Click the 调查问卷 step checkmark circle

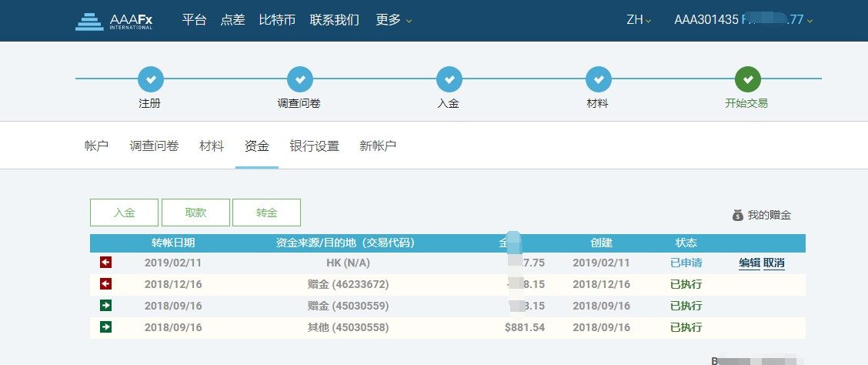click(x=299, y=79)
